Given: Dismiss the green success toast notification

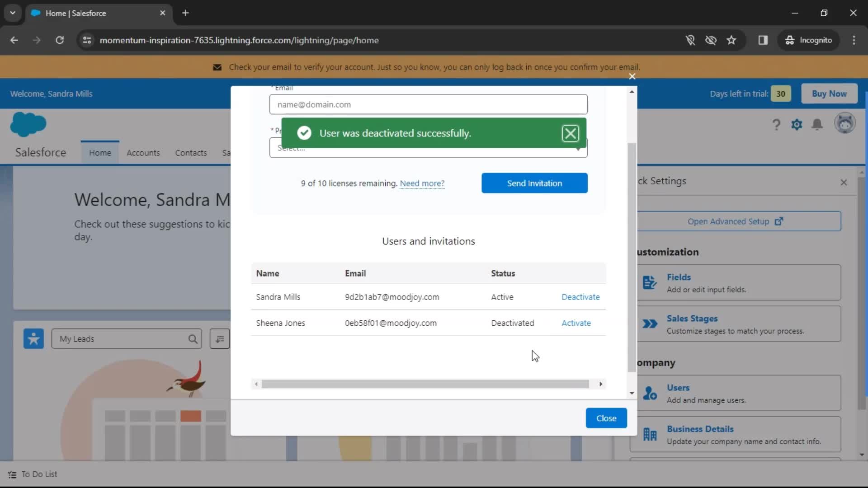Looking at the screenshot, I should pyautogui.click(x=570, y=133).
